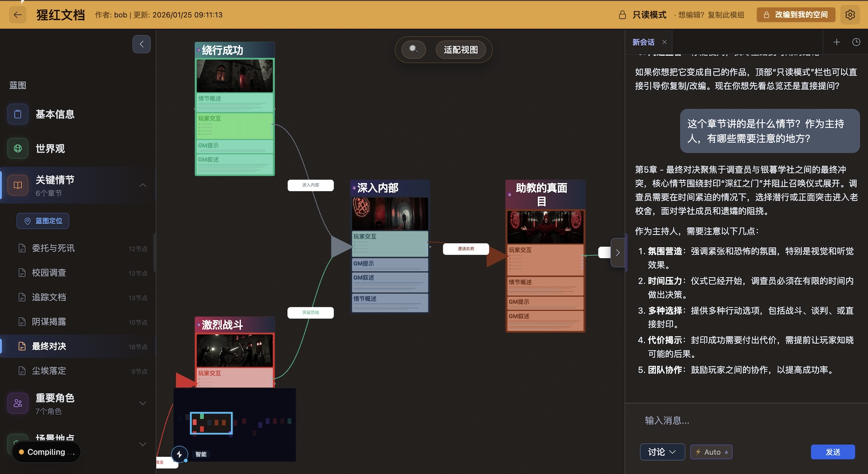Screen dimensions: 868x474
Task: Open the settings gear at top right
Action: coord(850,14)
